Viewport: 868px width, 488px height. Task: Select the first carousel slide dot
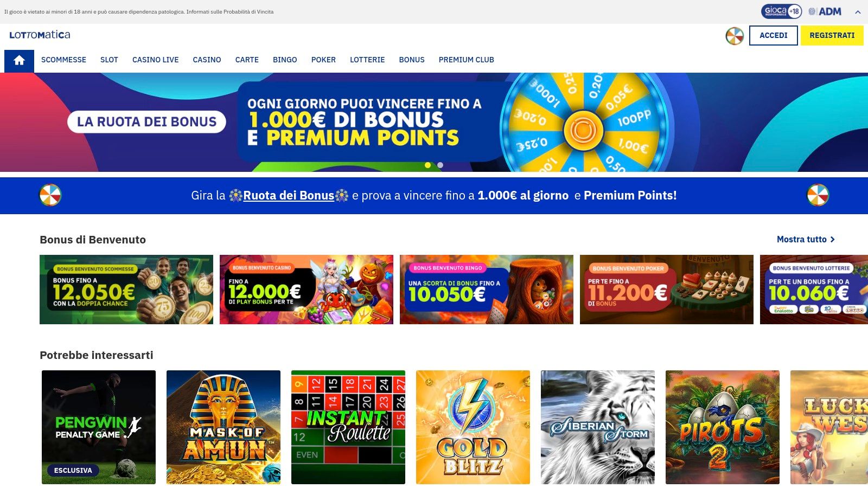pyautogui.click(x=427, y=165)
